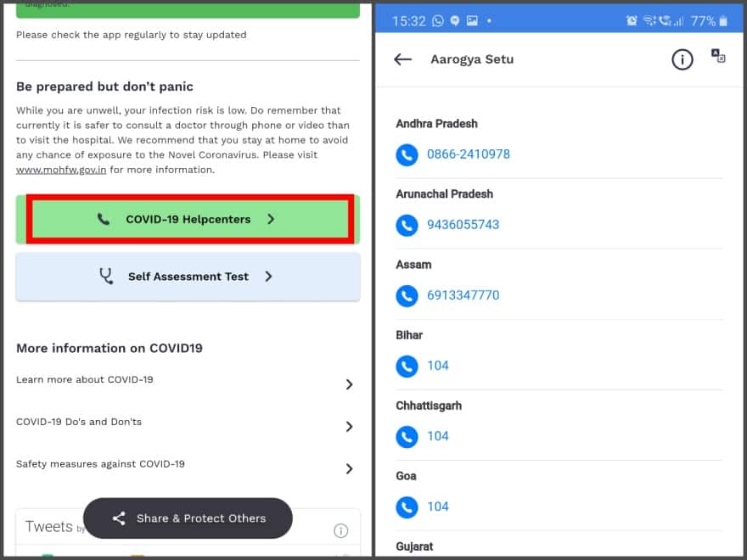The image size is (747, 560).
Task: Tap the gallery image notification icon in status bar
Action: pos(472,20)
